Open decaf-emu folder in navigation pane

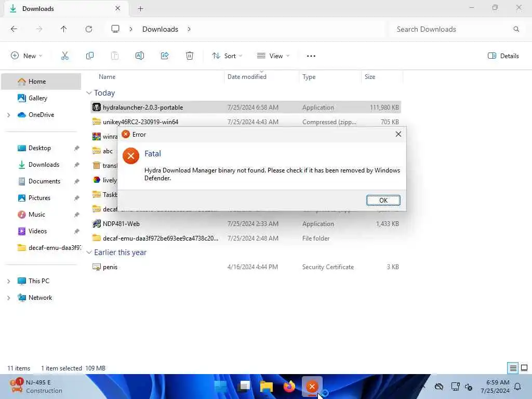coord(49,248)
